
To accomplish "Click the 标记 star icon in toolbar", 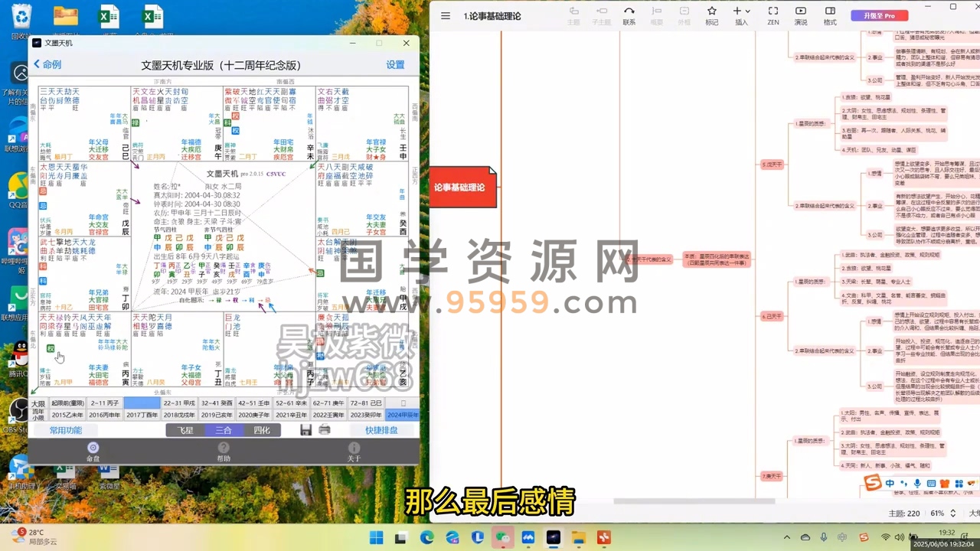I will pyautogui.click(x=711, y=15).
